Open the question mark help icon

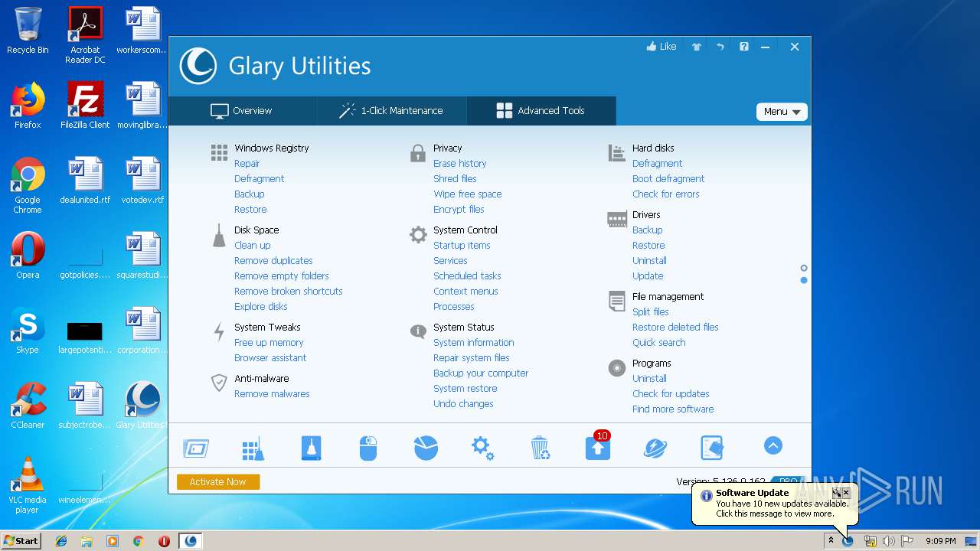pyautogui.click(x=743, y=47)
